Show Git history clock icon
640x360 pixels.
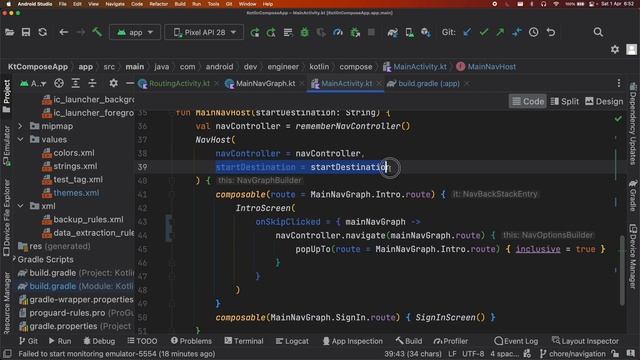click(x=533, y=32)
